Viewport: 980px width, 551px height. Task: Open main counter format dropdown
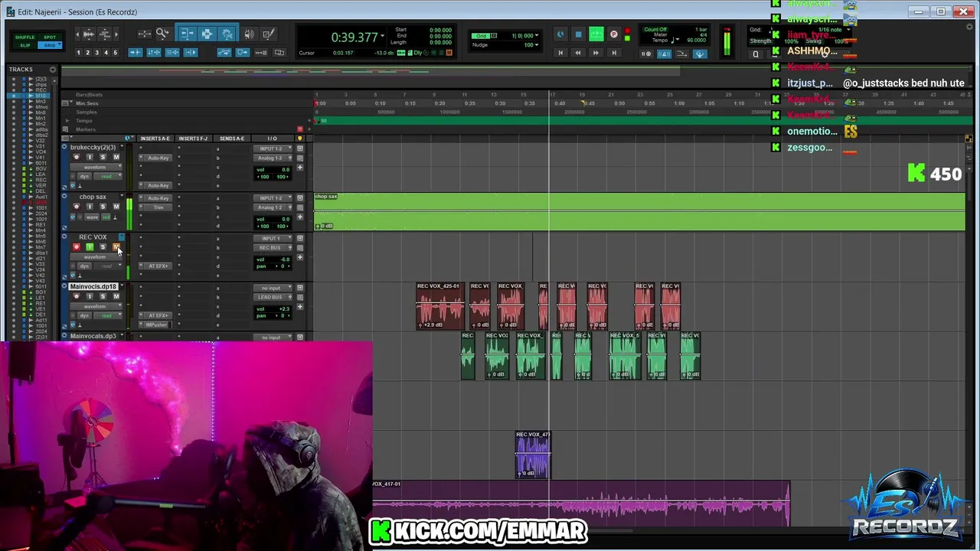pyautogui.click(x=382, y=36)
